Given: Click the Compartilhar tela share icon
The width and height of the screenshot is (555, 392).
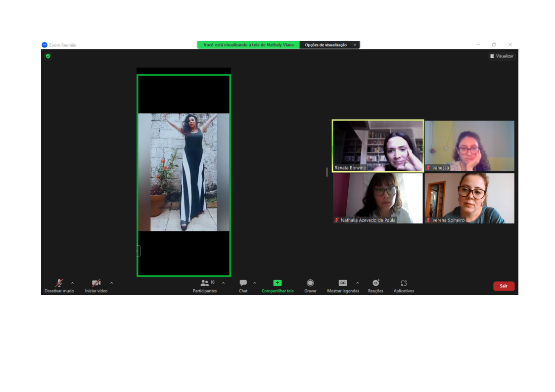Looking at the screenshot, I should pyautogui.click(x=277, y=283).
